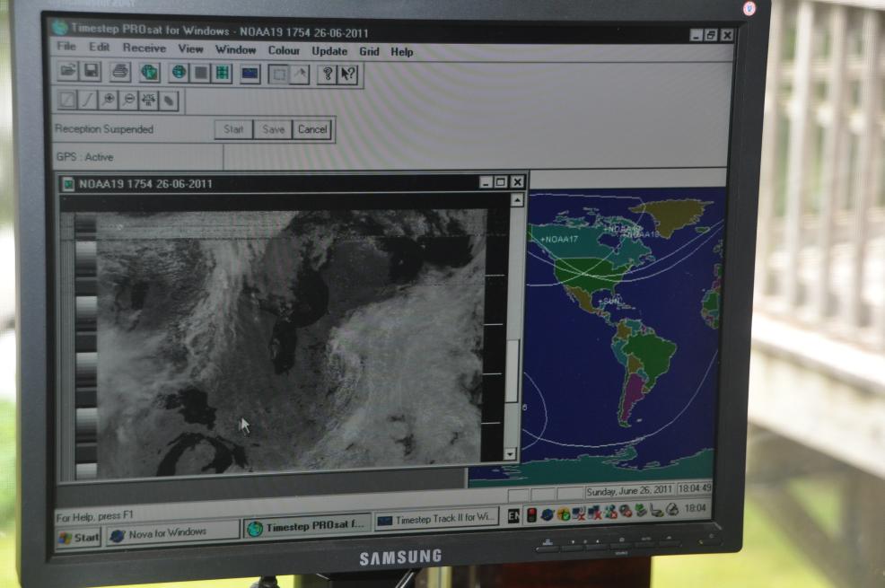Open the Window menu

click(x=235, y=49)
